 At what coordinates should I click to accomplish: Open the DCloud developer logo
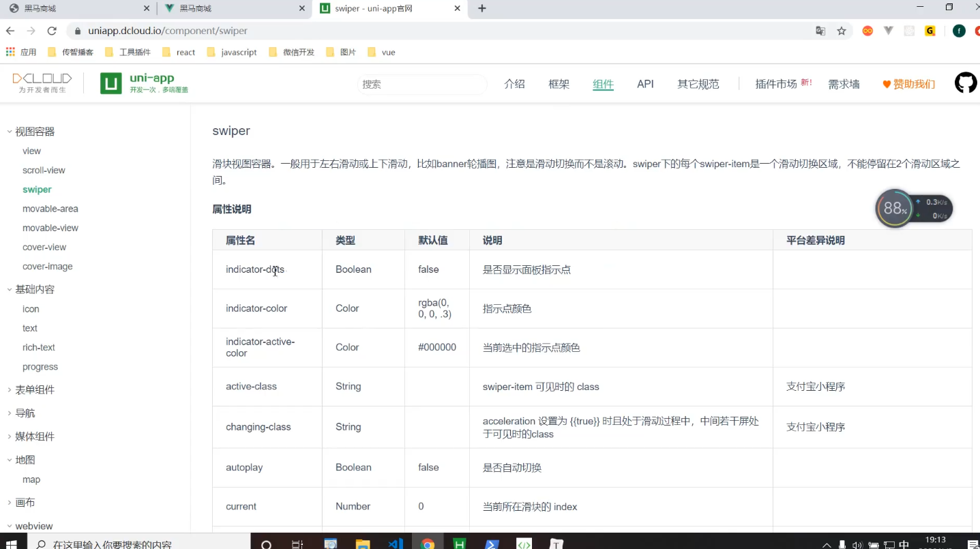pyautogui.click(x=42, y=82)
